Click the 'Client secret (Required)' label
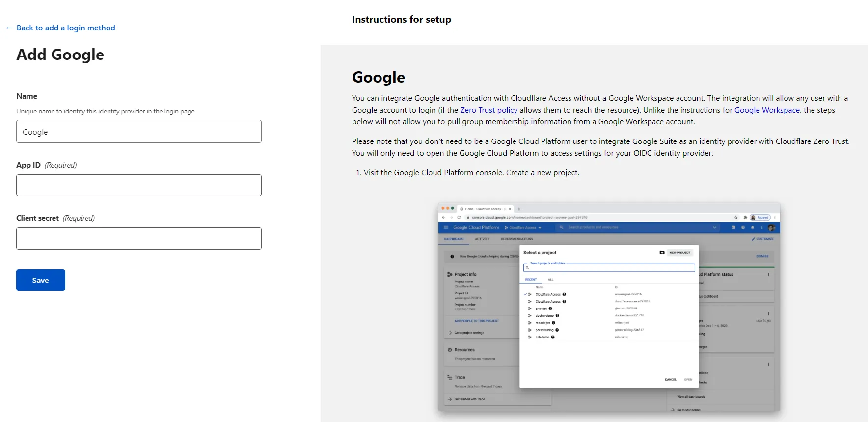This screenshot has height=422, width=868. pos(55,218)
